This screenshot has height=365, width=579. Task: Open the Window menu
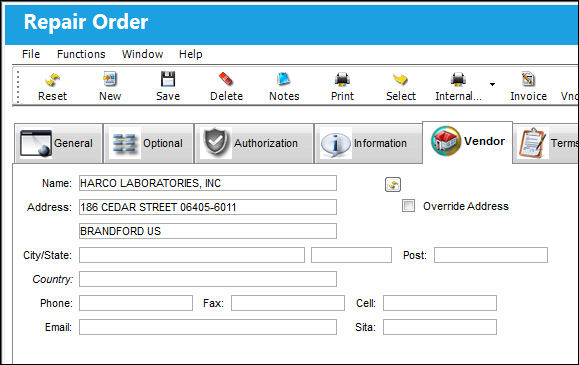pos(142,54)
